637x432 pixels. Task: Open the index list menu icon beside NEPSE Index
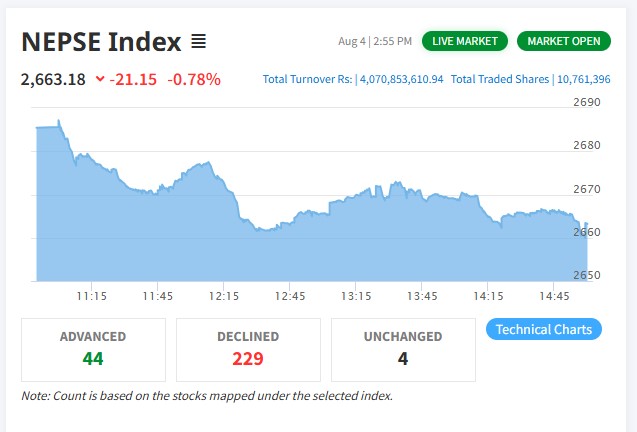pyautogui.click(x=199, y=41)
